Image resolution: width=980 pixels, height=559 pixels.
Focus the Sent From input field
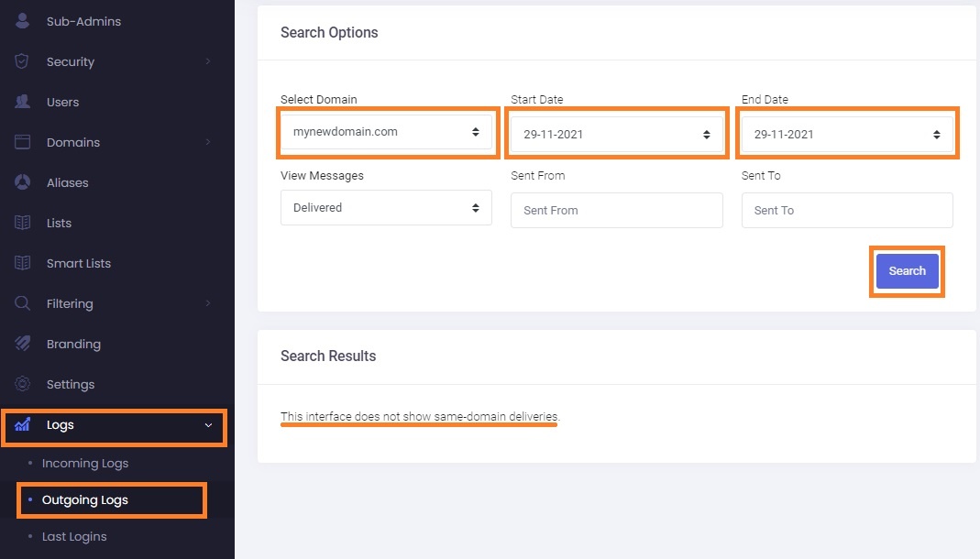pos(617,210)
